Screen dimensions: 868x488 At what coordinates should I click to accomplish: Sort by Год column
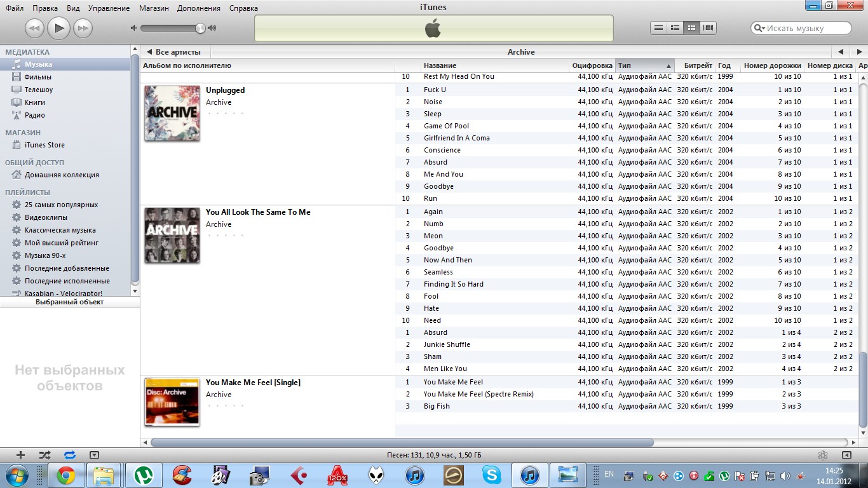[728, 65]
